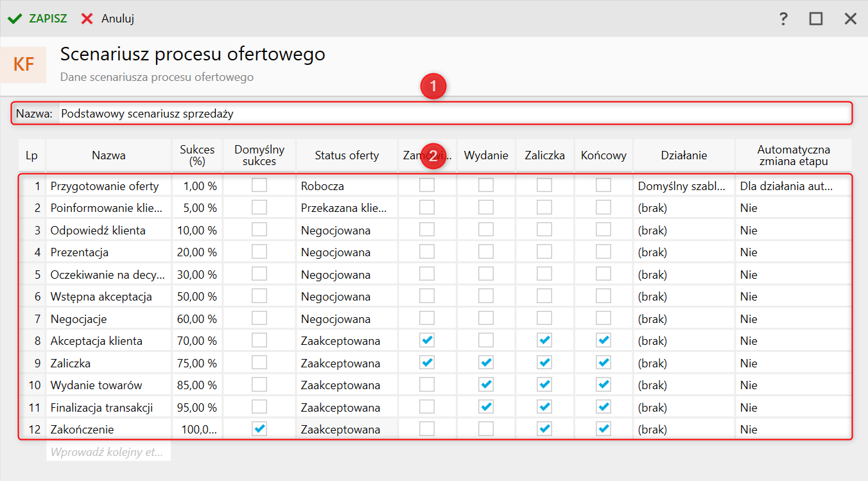Click the green ZAPISZ save checkmark

[15, 19]
